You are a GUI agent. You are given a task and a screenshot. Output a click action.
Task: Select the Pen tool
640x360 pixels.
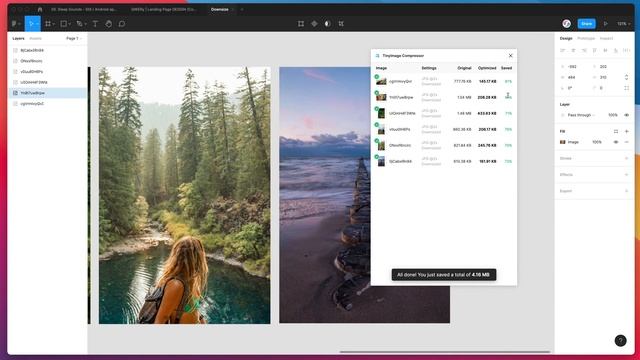pyautogui.click(x=79, y=24)
